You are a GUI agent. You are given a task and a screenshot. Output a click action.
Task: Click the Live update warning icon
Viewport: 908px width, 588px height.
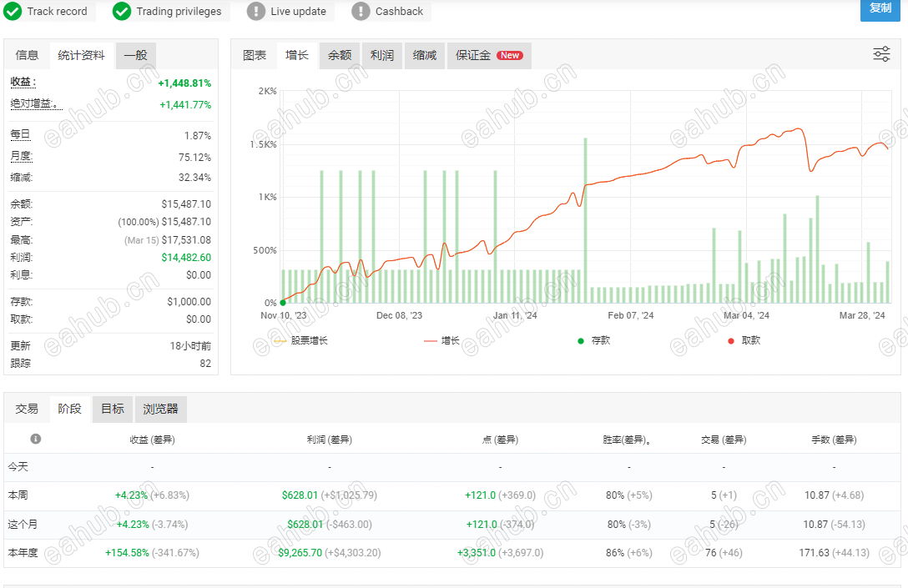[256, 11]
